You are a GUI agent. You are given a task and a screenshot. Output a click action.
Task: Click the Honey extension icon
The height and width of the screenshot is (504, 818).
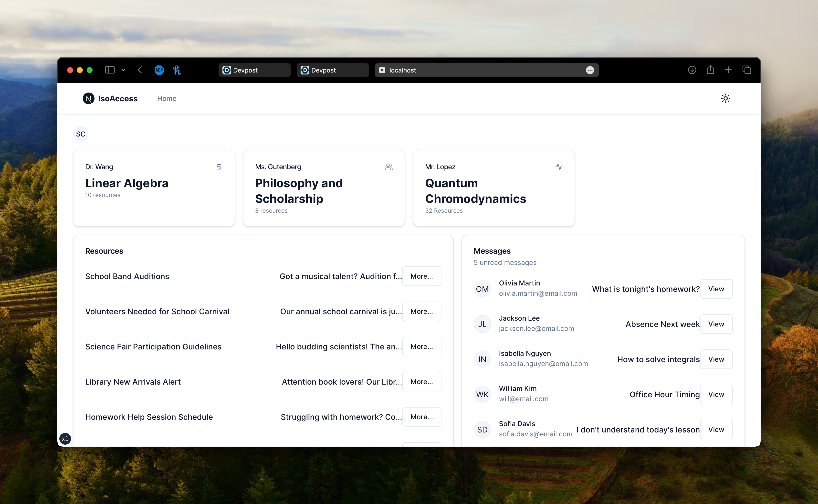(177, 70)
